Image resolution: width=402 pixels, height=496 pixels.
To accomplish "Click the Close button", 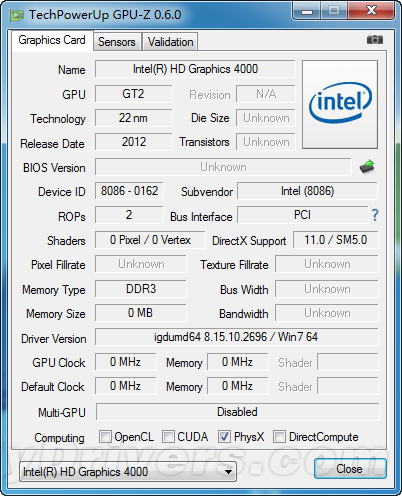I will (x=350, y=469).
